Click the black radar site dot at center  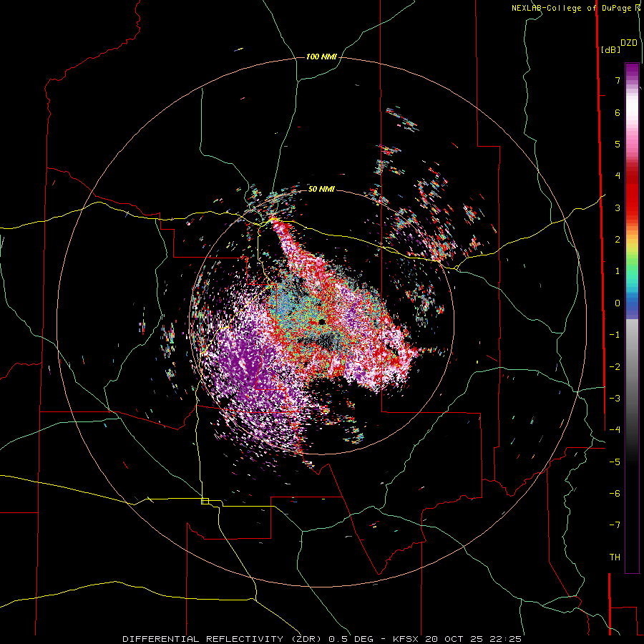tap(322, 321)
